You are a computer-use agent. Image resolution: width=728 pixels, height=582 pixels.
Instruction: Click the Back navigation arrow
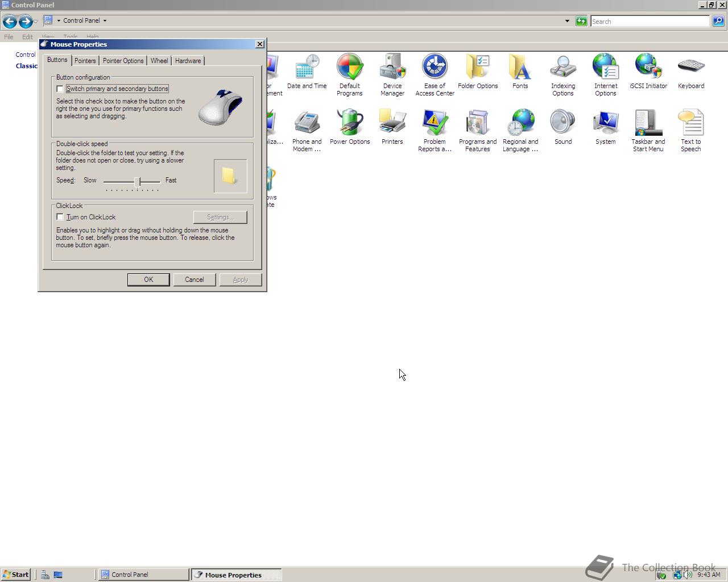click(x=10, y=22)
